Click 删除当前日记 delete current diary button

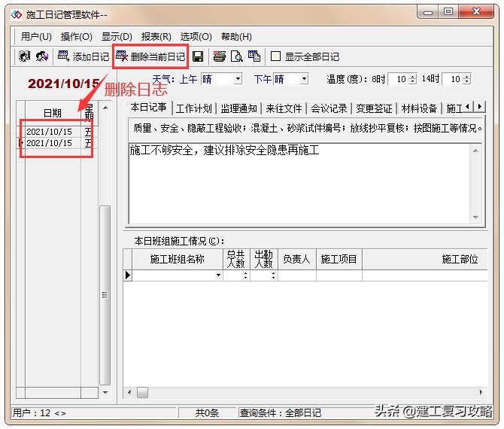(x=150, y=56)
